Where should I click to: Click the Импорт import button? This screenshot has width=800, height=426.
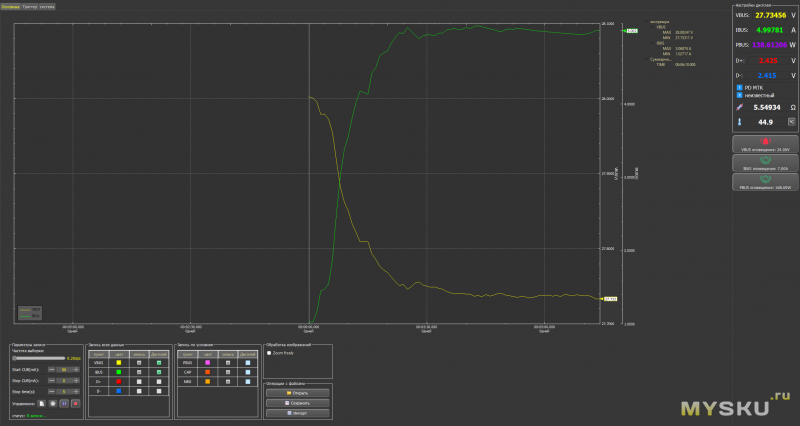coord(297,413)
